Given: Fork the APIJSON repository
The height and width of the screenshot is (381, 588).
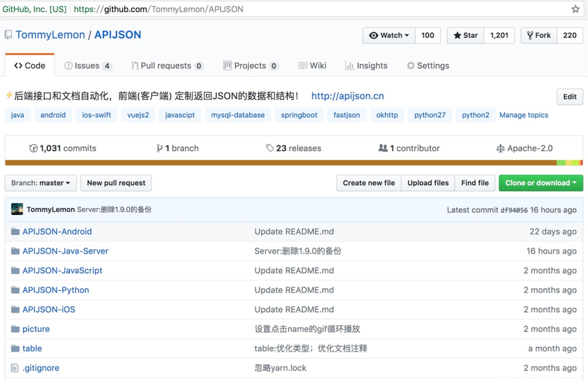Looking at the screenshot, I should pos(539,35).
